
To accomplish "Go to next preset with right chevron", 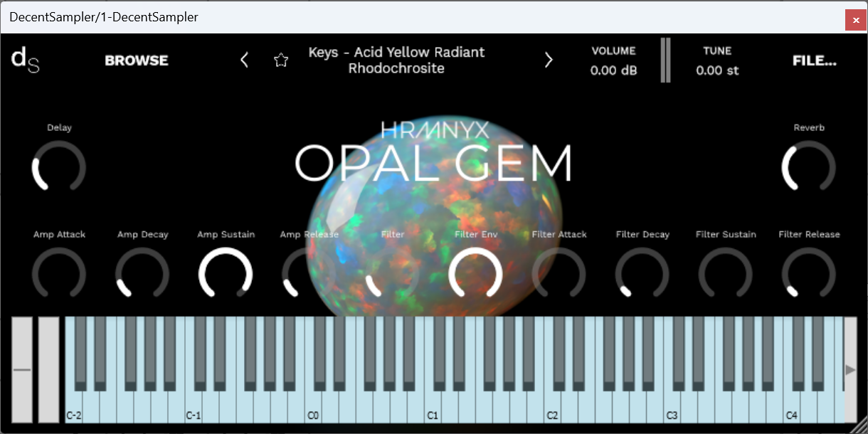I will (x=549, y=60).
